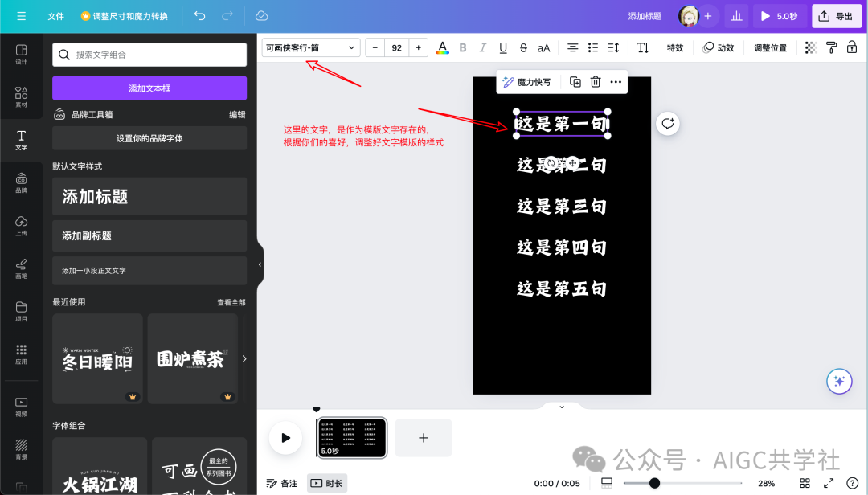This screenshot has width=868, height=495.
Task: Toggle strikethrough formatting
Action: (x=523, y=47)
